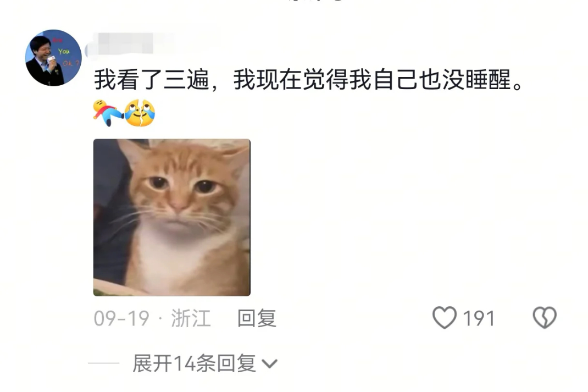The height and width of the screenshot is (392, 588).
Task: Click the partially cut-off heading at the top
Action: click(x=316, y=1)
